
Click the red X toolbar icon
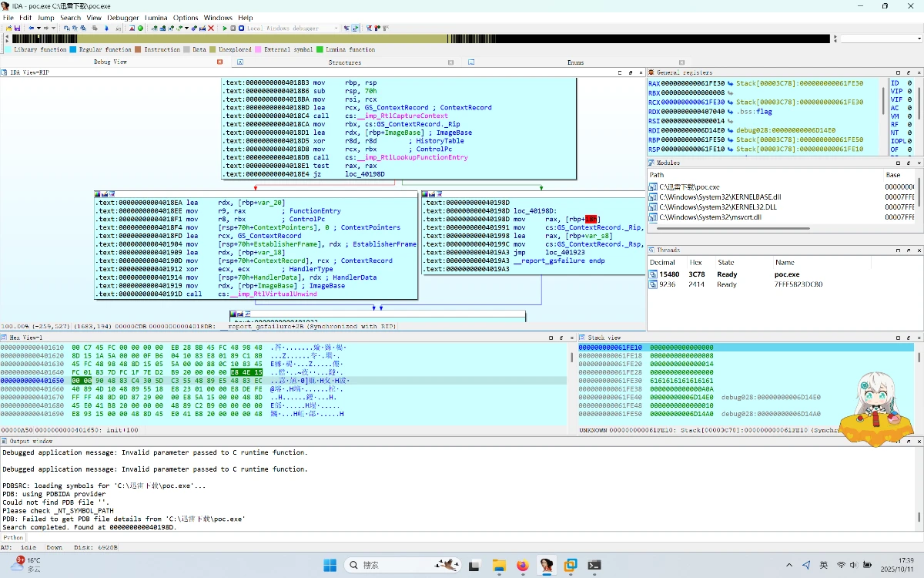(212, 29)
